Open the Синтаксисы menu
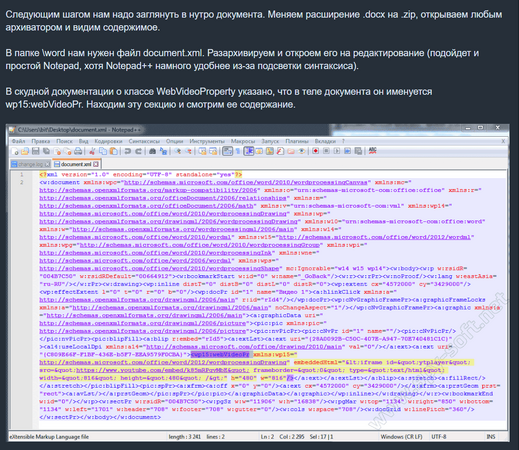The height and width of the screenshot is (450, 519). click(x=144, y=141)
